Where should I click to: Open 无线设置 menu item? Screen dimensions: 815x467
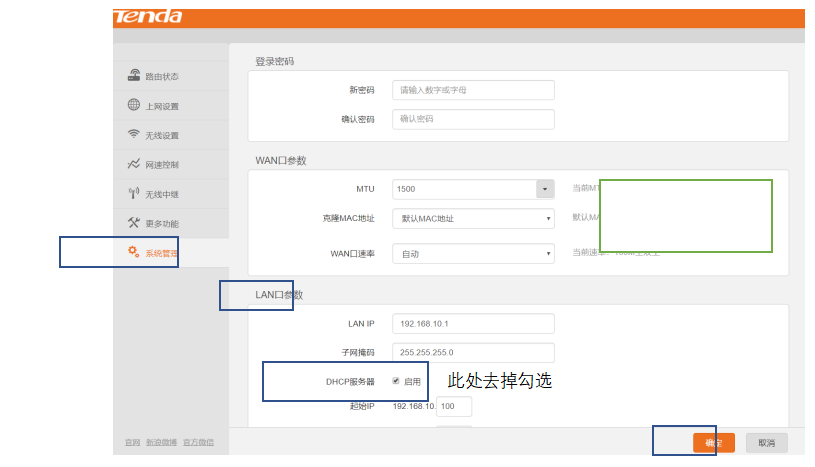pos(162,135)
